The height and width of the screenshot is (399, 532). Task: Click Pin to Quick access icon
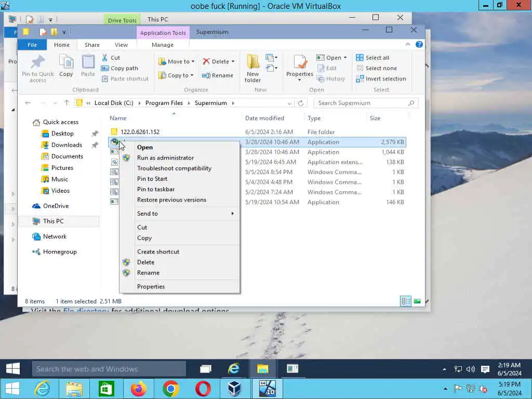pyautogui.click(x=37, y=62)
